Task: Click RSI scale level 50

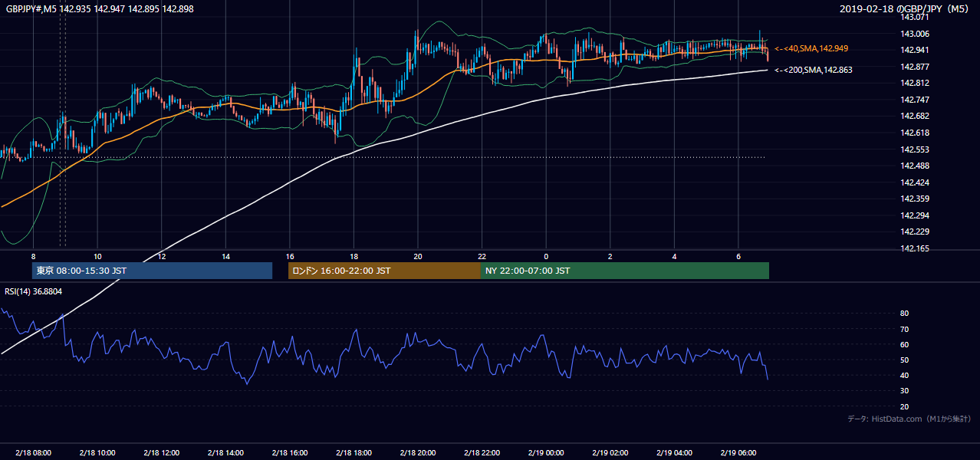Action: pyautogui.click(x=904, y=360)
